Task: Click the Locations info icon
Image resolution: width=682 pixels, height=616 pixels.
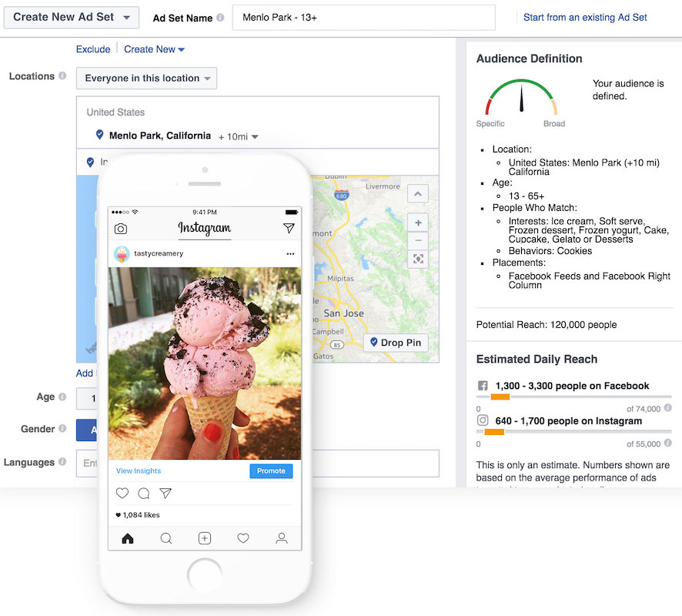Action: (x=62, y=75)
